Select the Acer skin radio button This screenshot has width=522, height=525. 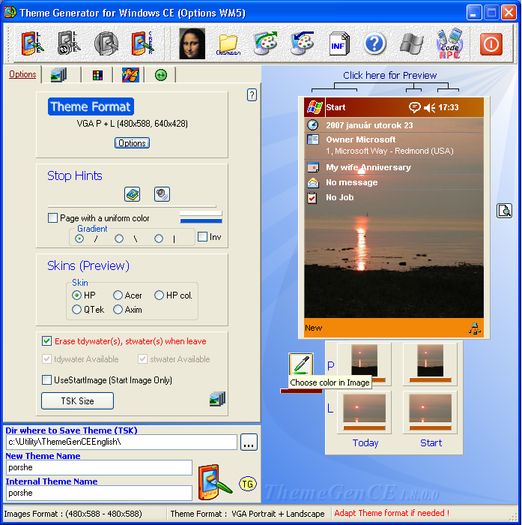click(118, 295)
